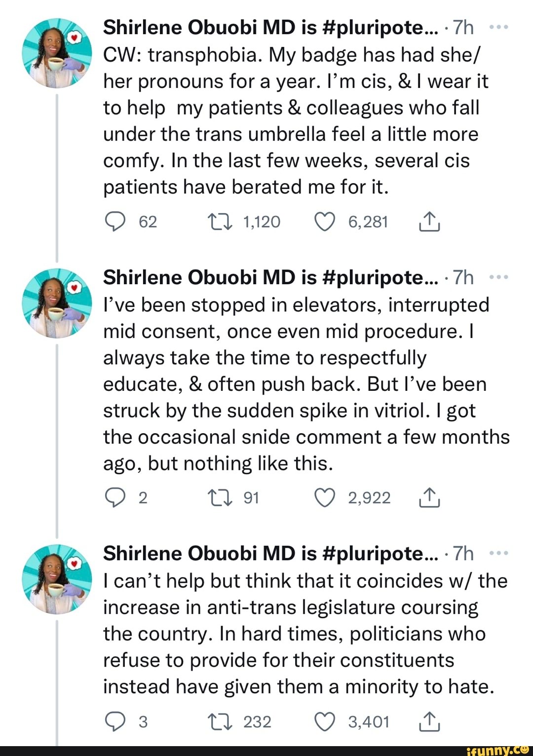Image resolution: width=533 pixels, height=756 pixels.
Task: Reply to the third tweet about legislature
Action: pos(115,722)
